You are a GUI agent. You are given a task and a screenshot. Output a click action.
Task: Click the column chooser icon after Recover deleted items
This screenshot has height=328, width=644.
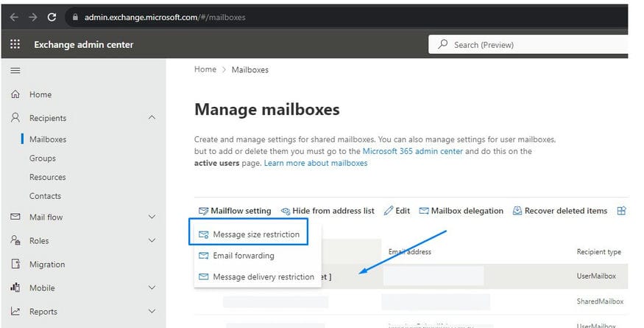click(x=621, y=211)
